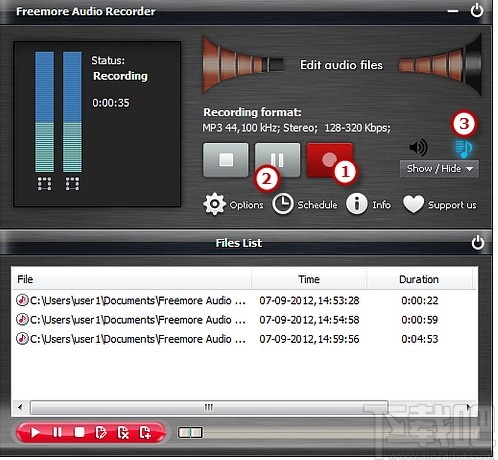Stop the current recording

click(x=226, y=160)
